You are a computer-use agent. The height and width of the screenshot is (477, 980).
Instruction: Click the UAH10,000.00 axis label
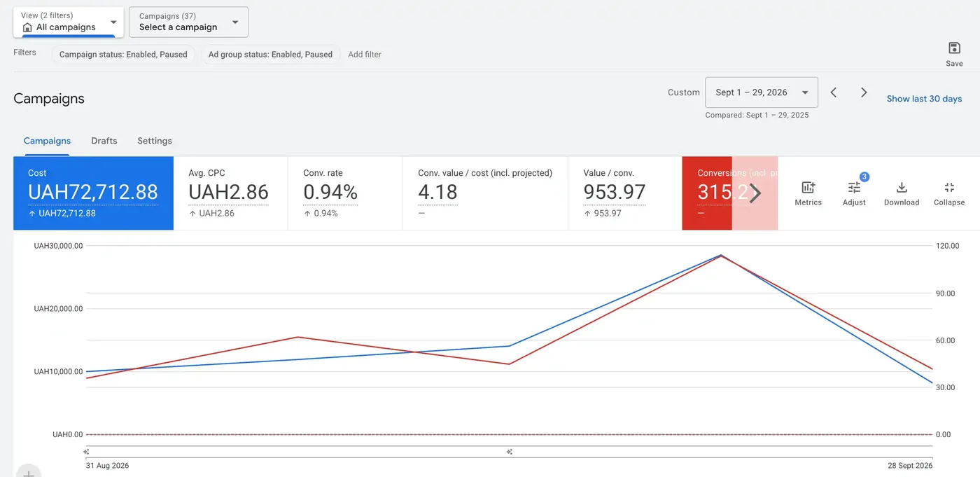coord(58,372)
